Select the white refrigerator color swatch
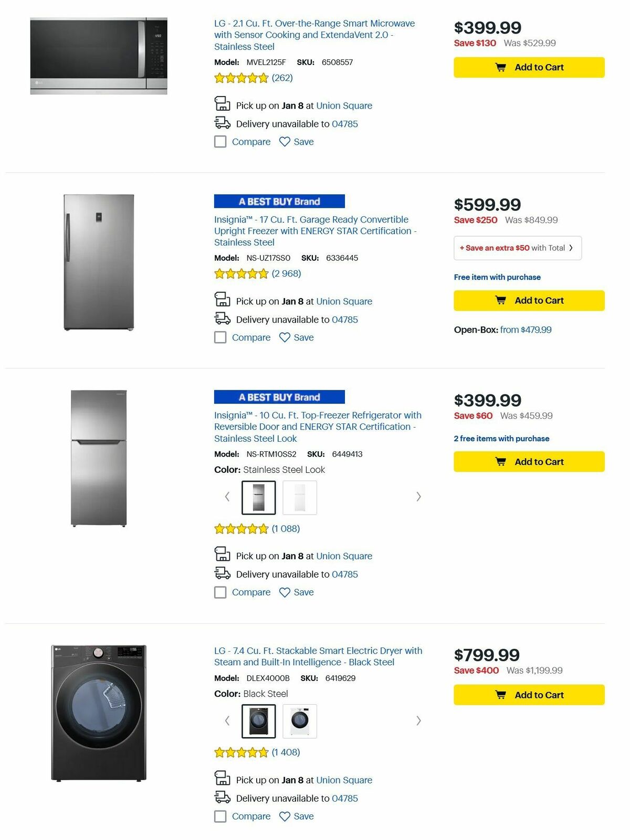630x840 pixels. pyautogui.click(x=300, y=497)
